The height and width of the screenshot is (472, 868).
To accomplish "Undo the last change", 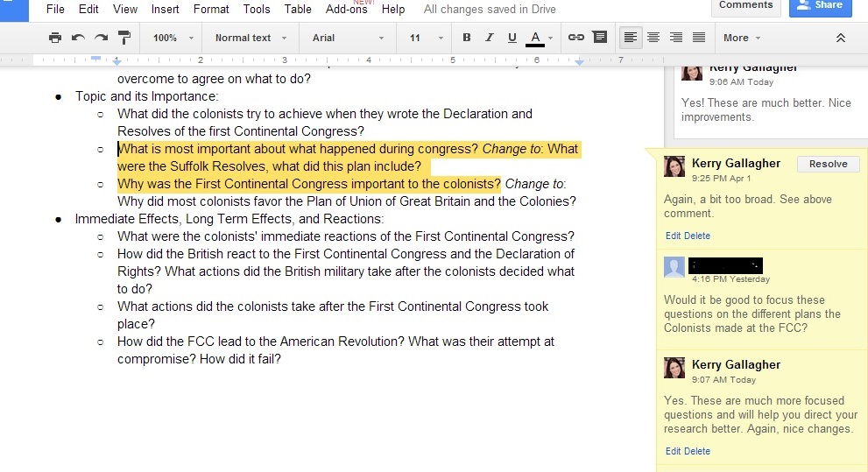I will click(x=78, y=38).
